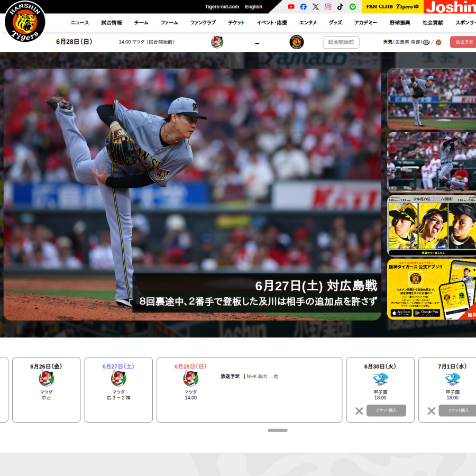
Task: Click the Hanshin Tigers logo
Action: click(x=25, y=21)
